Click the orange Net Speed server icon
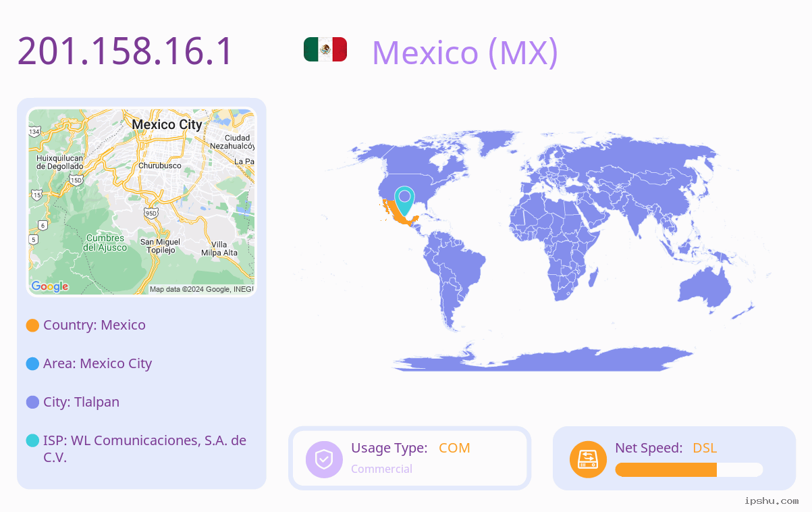 coord(588,459)
